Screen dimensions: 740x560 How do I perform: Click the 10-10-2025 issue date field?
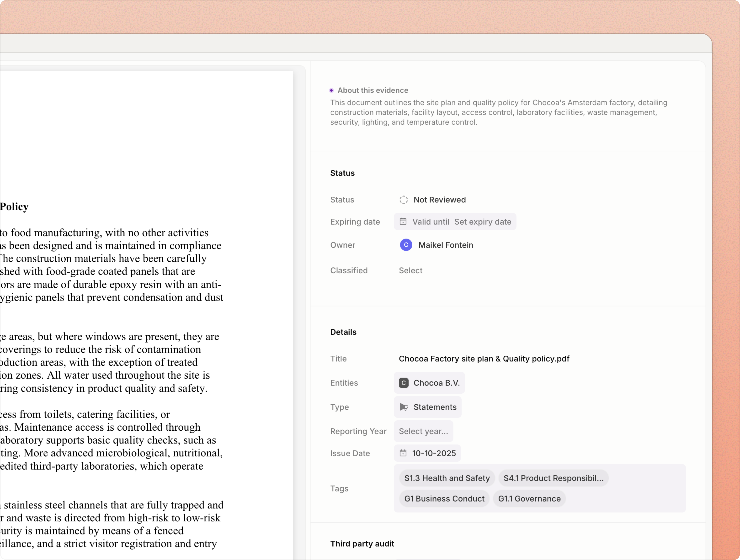coord(434,453)
